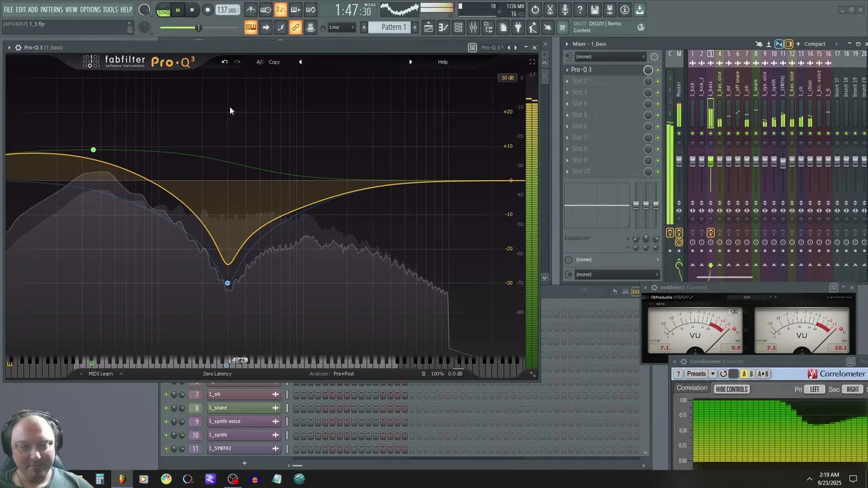Viewport: 868px width, 488px height.
Task: Toggle Pro-Q 3 full screen icon
Action: click(x=532, y=62)
